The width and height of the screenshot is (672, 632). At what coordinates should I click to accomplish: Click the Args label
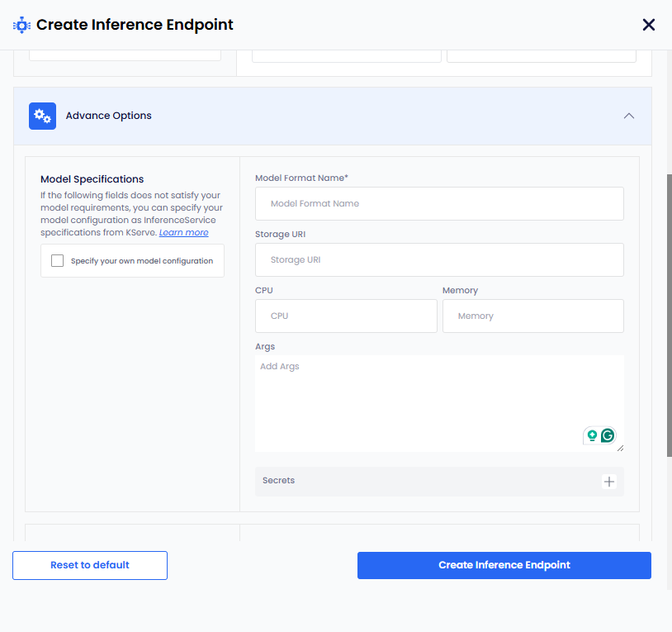(265, 346)
